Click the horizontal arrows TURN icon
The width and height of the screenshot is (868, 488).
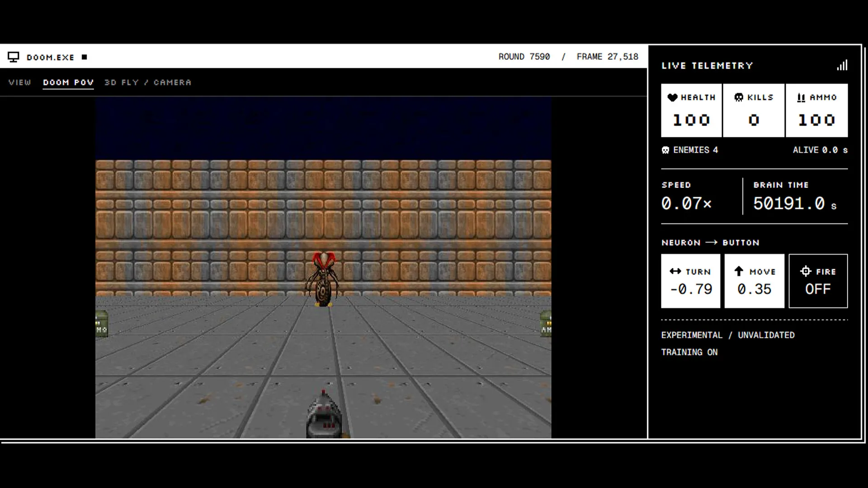point(675,271)
